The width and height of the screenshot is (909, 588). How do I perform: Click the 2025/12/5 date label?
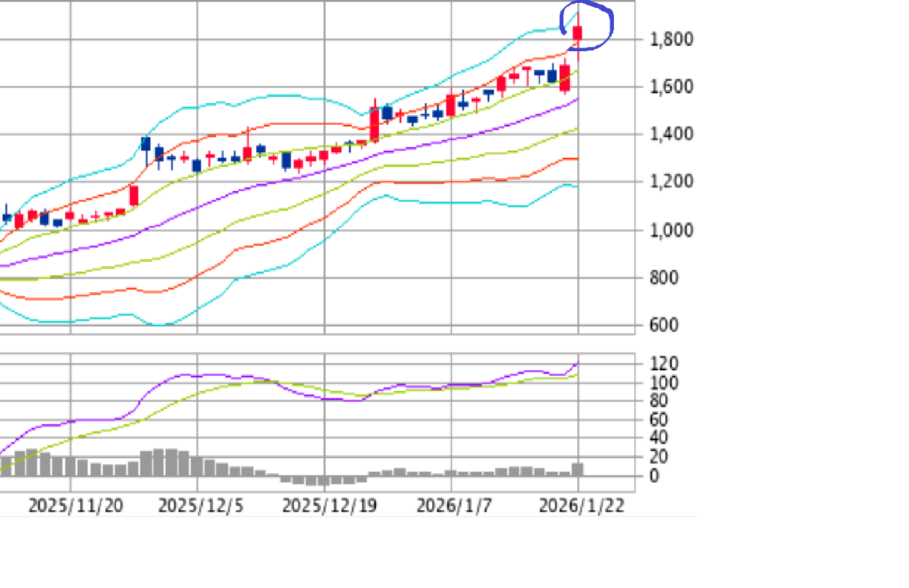pyautogui.click(x=201, y=506)
